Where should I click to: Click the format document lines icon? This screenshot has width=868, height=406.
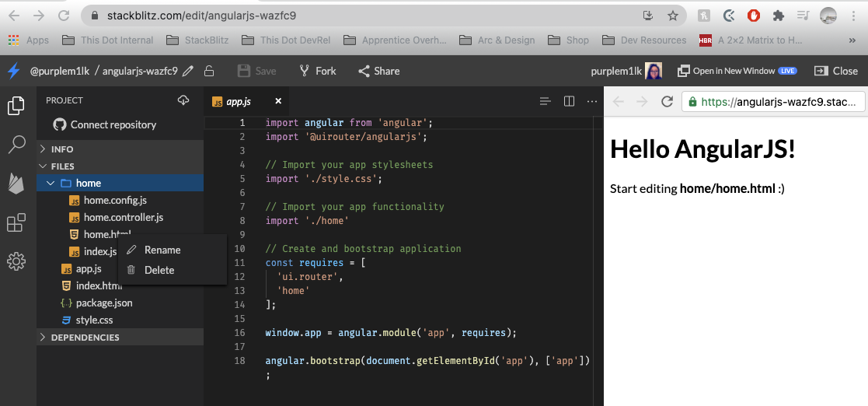coord(546,101)
